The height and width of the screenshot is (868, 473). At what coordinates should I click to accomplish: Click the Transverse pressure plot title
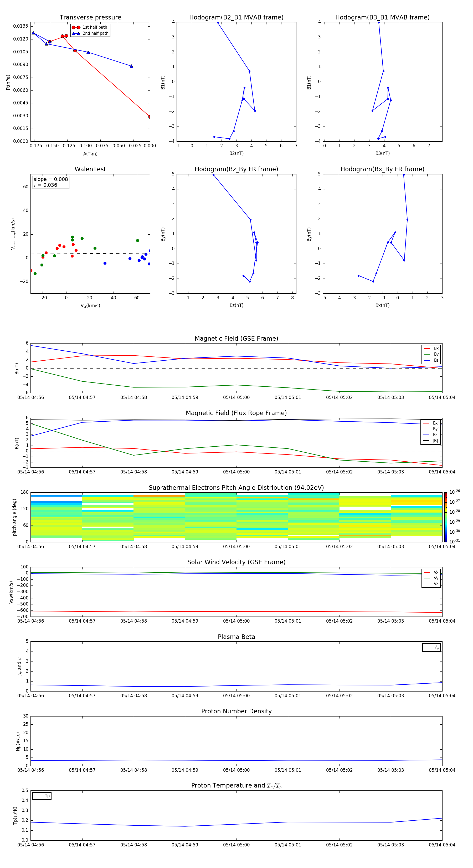90,17
